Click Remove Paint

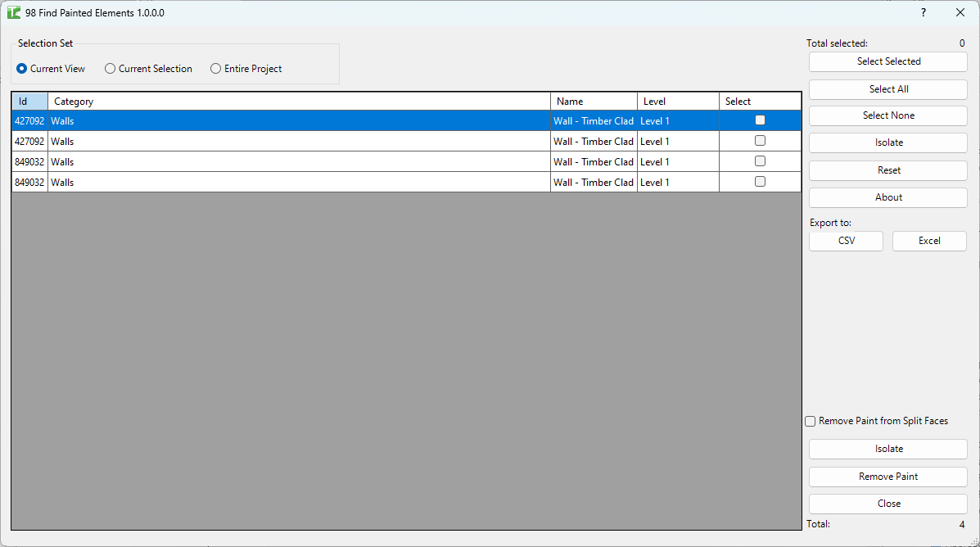[887, 476]
